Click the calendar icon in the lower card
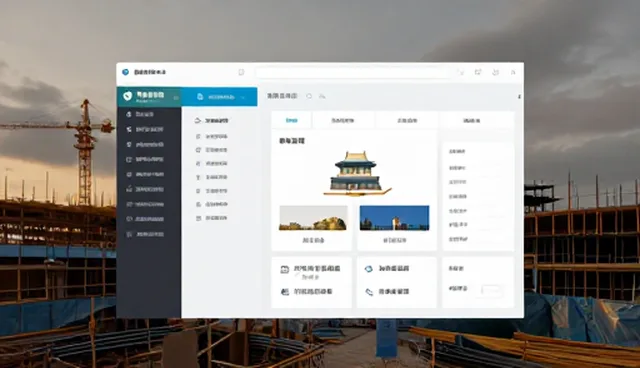This screenshot has height=368, width=640. point(284,269)
